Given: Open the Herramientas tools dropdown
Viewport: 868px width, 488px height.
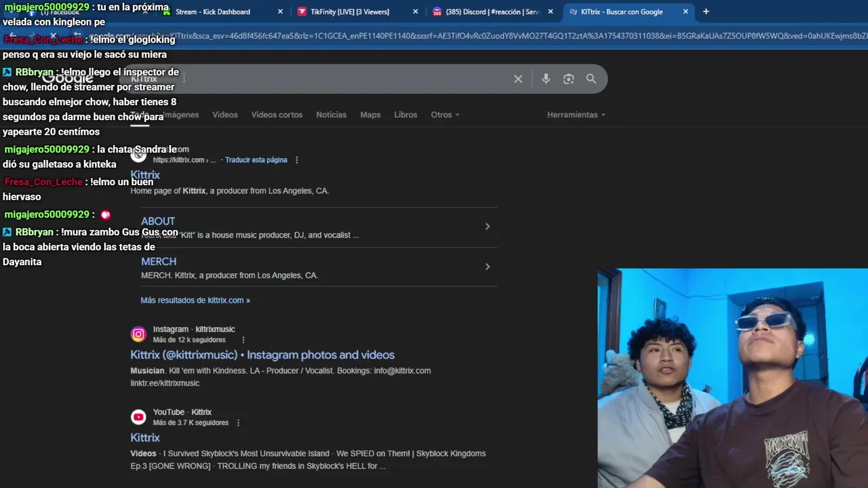Looking at the screenshot, I should [x=576, y=115].
